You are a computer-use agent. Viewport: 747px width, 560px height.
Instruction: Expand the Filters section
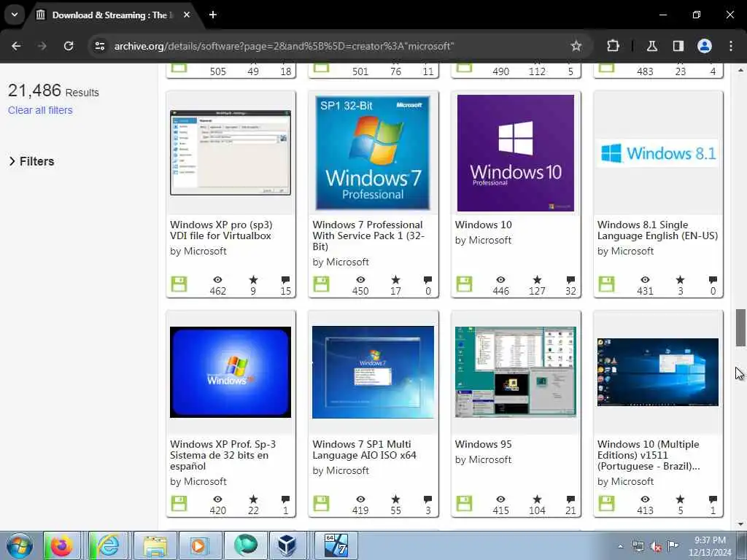point(31,161)
